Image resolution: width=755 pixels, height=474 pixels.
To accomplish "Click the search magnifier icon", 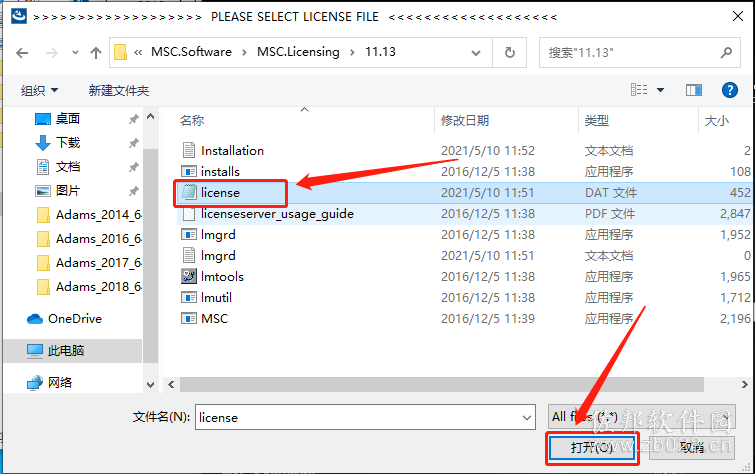I will point(726,52).
